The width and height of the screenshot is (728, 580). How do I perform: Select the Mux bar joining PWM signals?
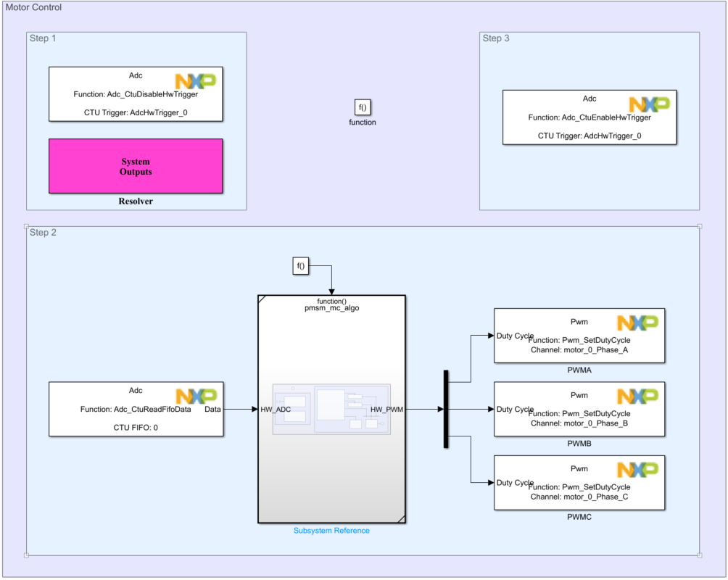pyautogui.click(x=446, y=409)
